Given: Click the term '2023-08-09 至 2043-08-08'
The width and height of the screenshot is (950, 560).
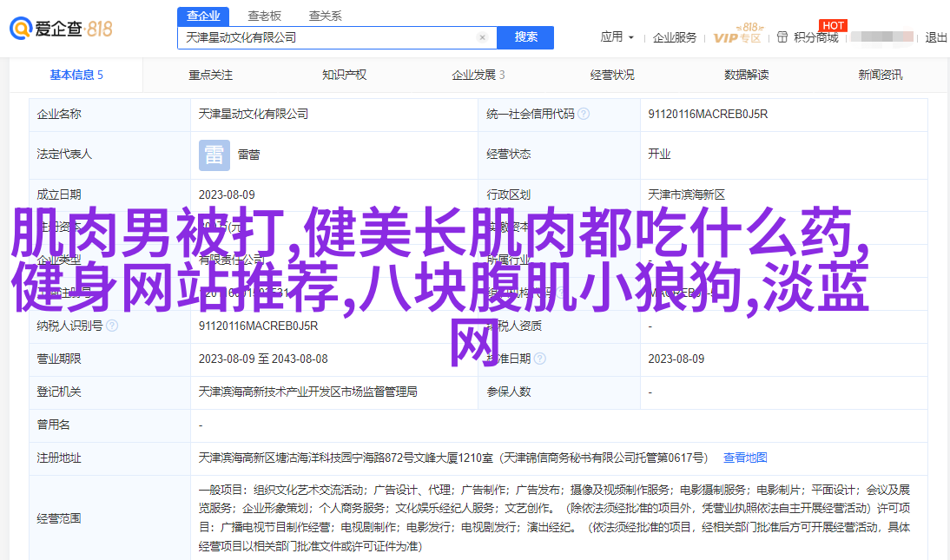Looking at the screenshot, I should [263, 359].
